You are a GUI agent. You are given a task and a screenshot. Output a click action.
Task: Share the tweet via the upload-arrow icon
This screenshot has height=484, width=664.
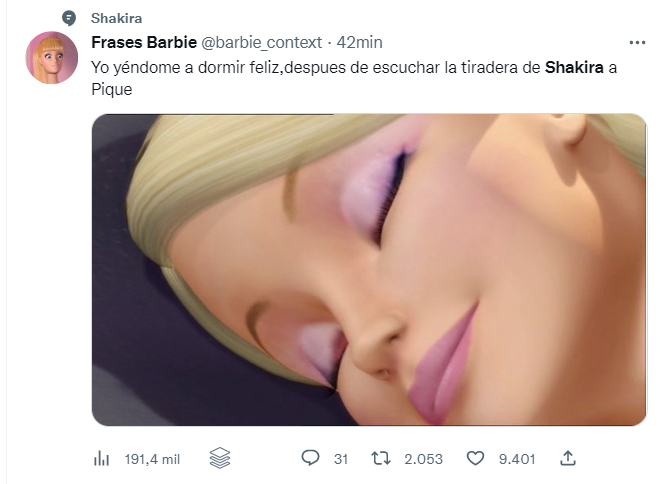[x=568, y=458]
